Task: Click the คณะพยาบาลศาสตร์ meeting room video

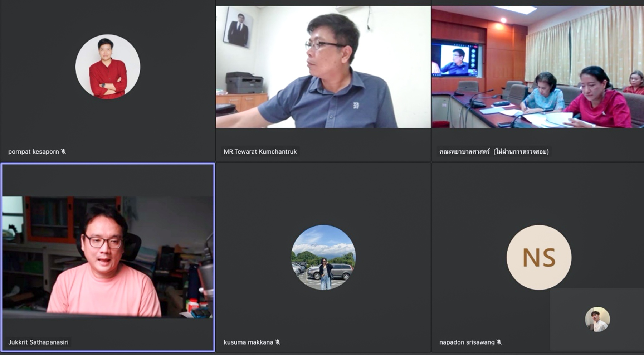Action: [x=537, y=67]
